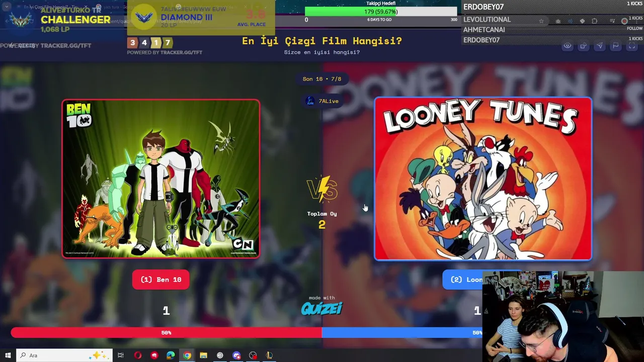
Task: Open the media playlist icon in browser toolbar
Action: point(612,21)
